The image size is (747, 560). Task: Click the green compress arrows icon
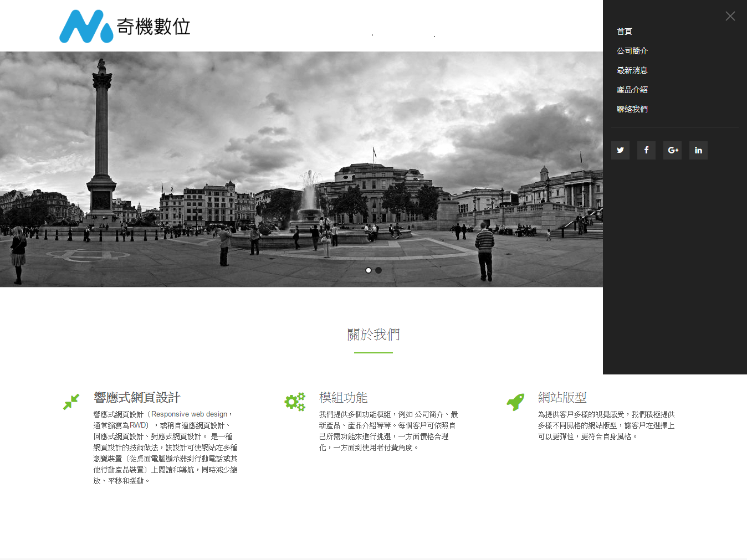pyautogui.click(x=71, y=402)
